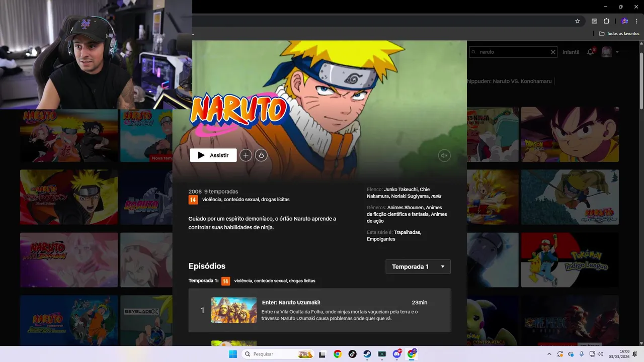Open the cloud sync tray icon
Viewport: 644px width, 362px height.
(x=571, y=354)
